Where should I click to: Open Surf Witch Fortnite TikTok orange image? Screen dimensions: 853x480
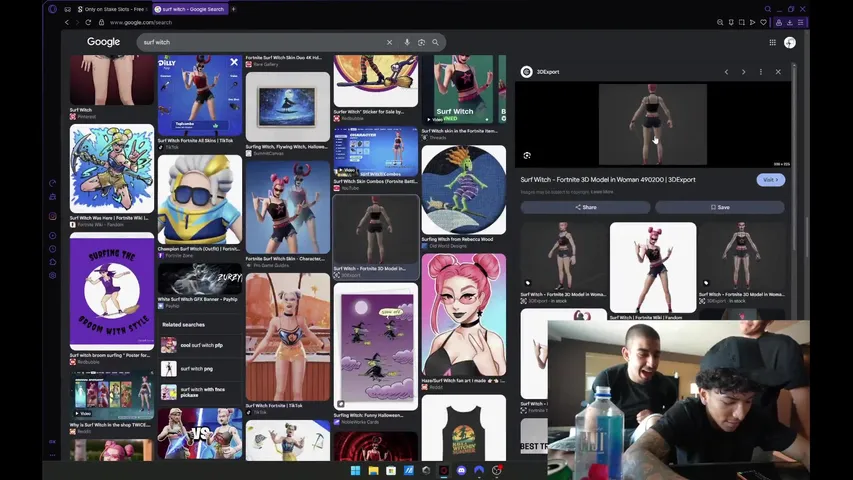[287, 337]
